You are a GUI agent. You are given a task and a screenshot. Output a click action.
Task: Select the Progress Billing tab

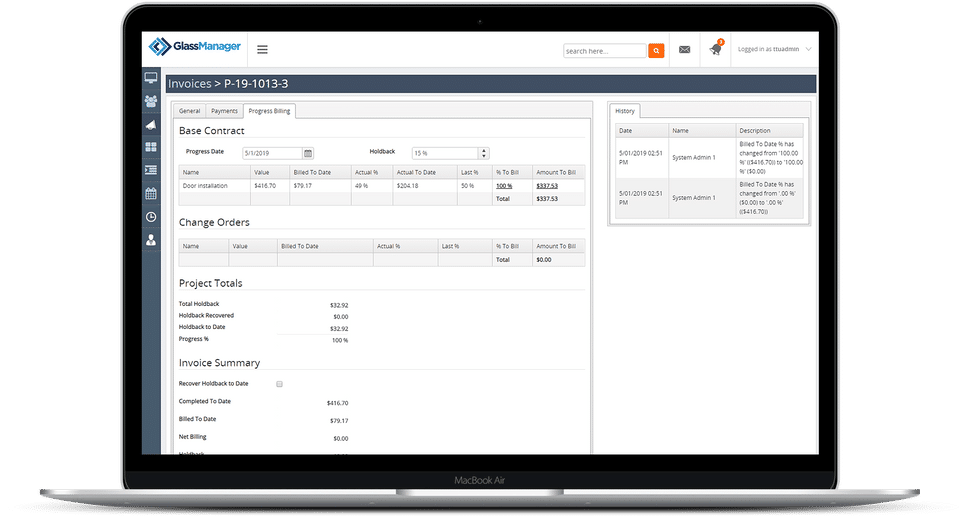(269, 111)
